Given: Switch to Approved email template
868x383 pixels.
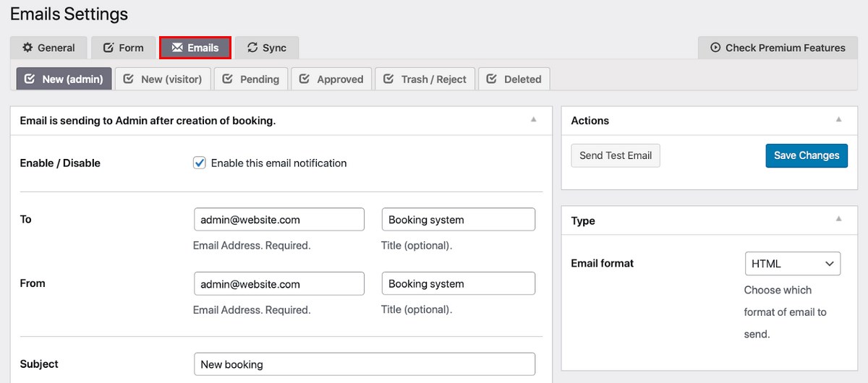Looking at the screenshot, I should (x=331, y=79).
